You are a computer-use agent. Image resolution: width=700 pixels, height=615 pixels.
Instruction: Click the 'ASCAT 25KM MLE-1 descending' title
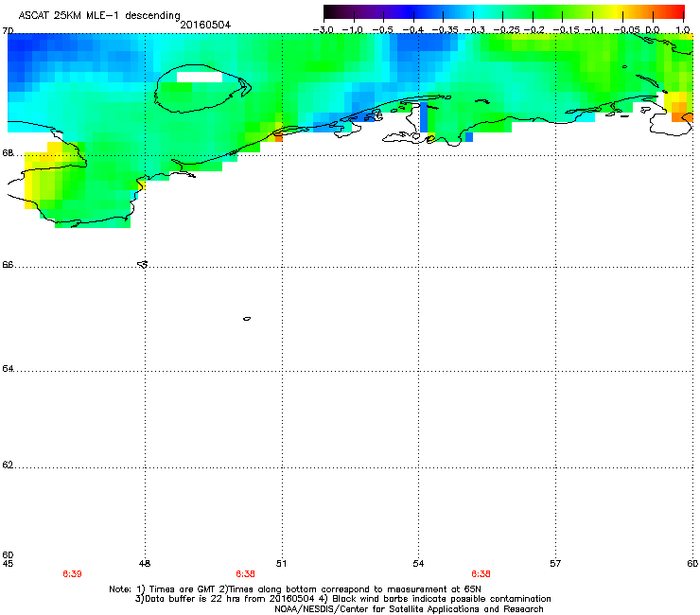click(x=99, y=15)
